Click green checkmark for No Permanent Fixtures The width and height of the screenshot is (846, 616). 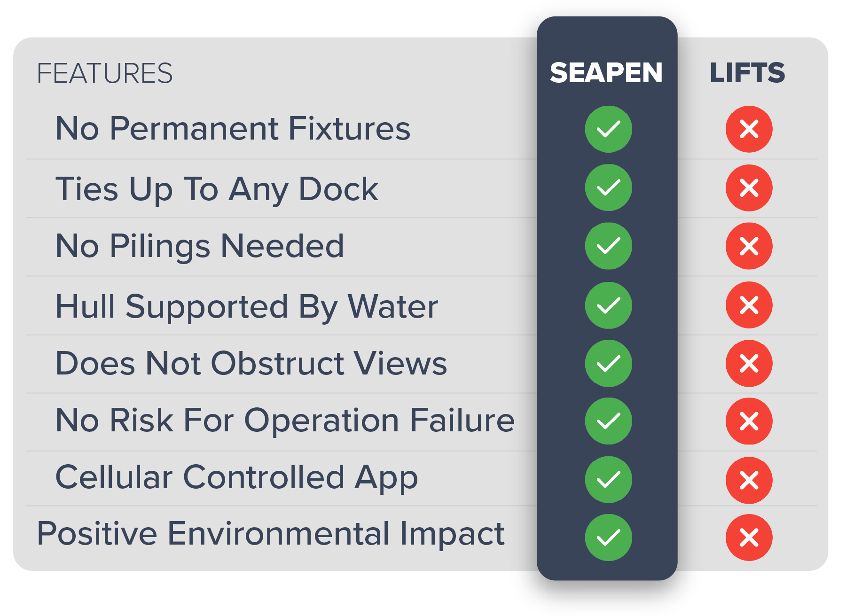point(608,129)
